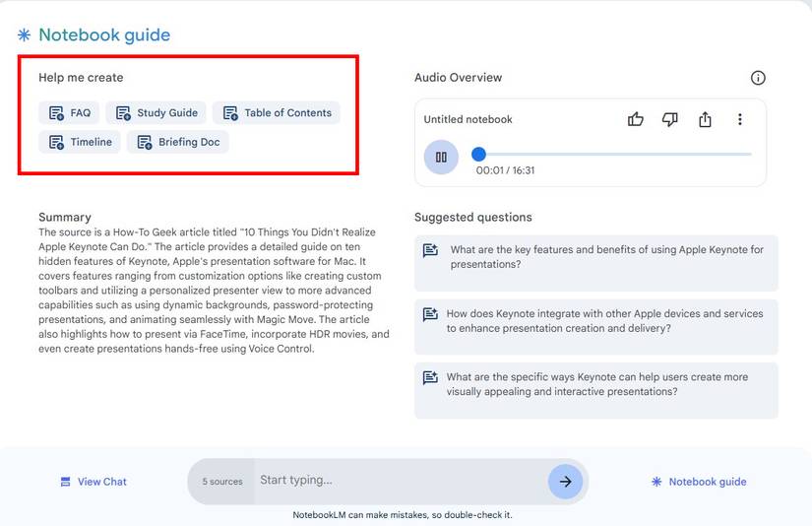The height and width of the screenshot is (526, 812).
Task: Create an FAQ document
Action: click(x=69, y=113)
